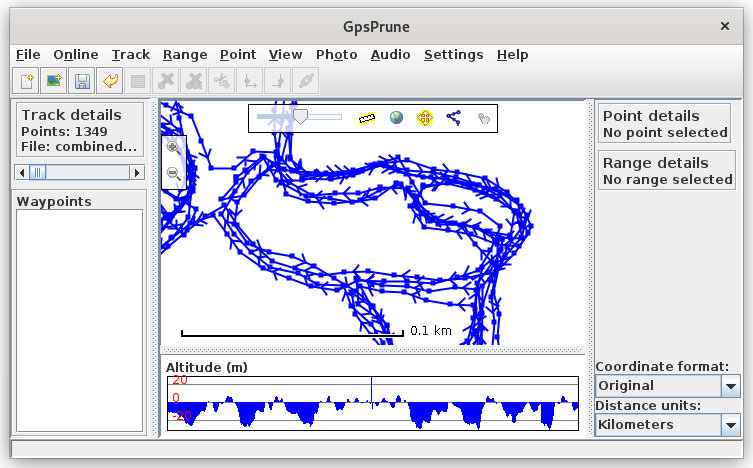Click the 'No range selected' text

(x=668, y=180)
